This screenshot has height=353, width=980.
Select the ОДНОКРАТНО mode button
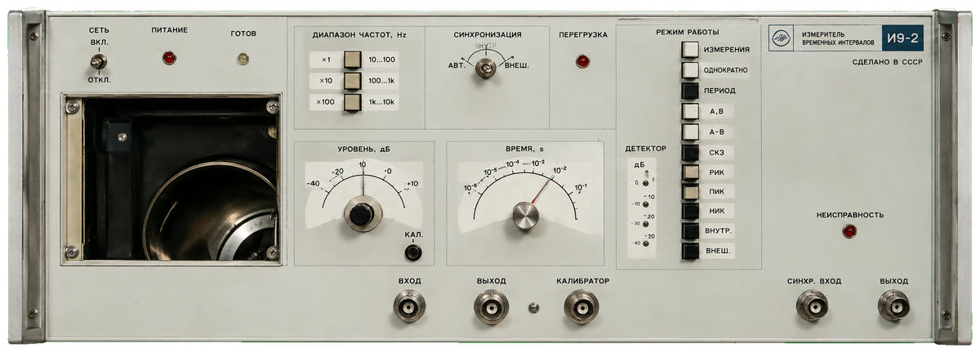tap(691, 69)
